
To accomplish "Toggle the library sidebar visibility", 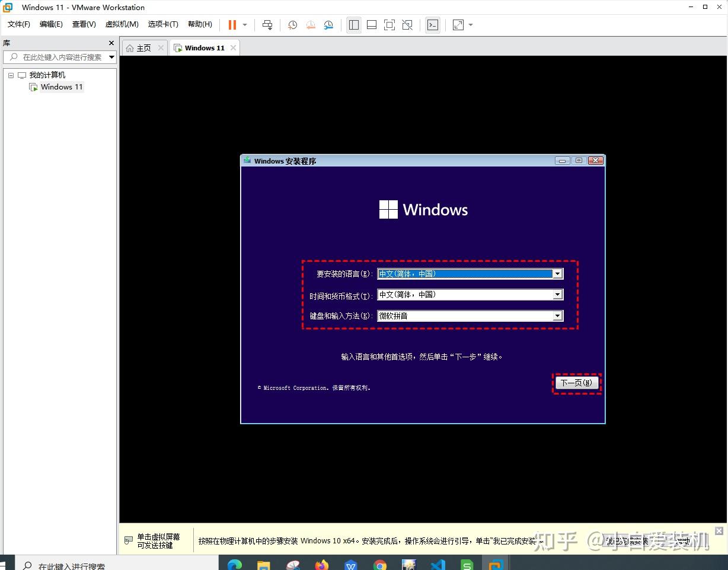I will pyautogui.click(x=354, y=25).
